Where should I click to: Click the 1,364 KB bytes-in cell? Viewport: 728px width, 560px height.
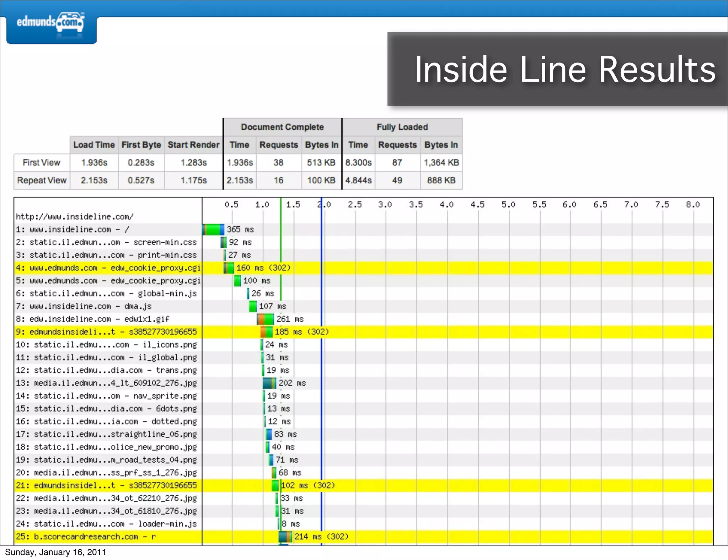tap(441, 162)
